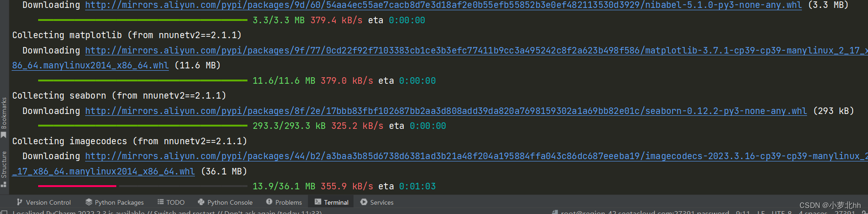Open the Python Console tab
Screen dimensions: 868x214
pos(225,202)
